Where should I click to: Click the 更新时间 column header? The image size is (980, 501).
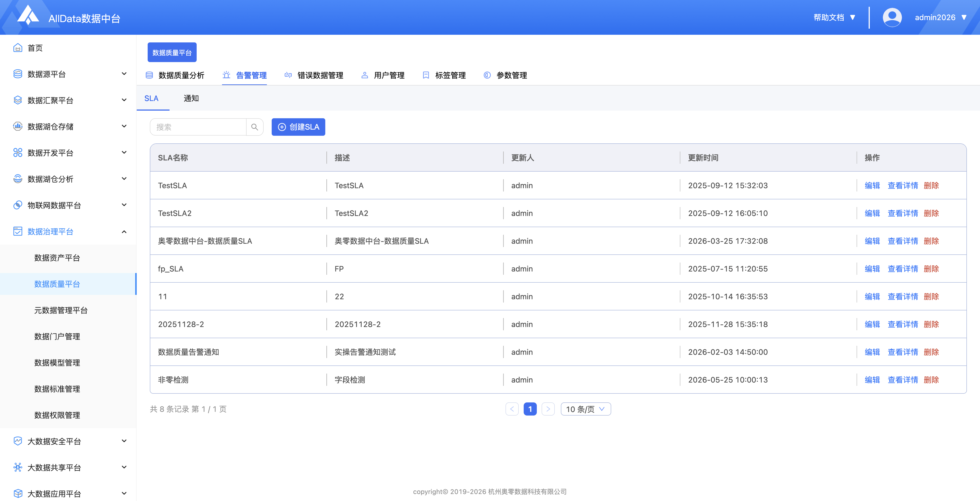(x=703, y=158)
